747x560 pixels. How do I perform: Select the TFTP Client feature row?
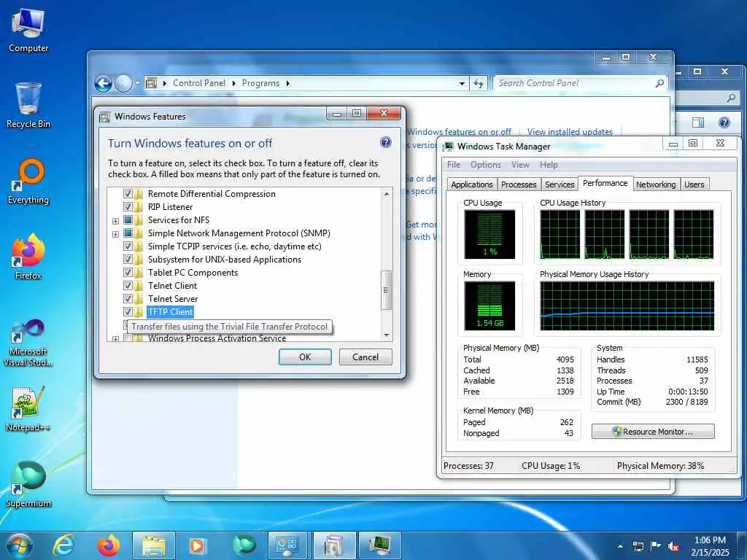pos(170,312)
